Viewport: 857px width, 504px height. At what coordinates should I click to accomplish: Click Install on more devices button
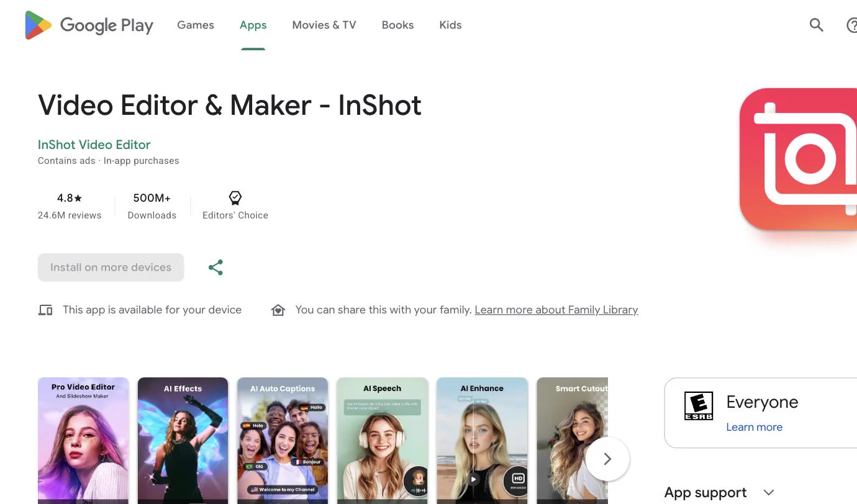[x=111, y=268]
